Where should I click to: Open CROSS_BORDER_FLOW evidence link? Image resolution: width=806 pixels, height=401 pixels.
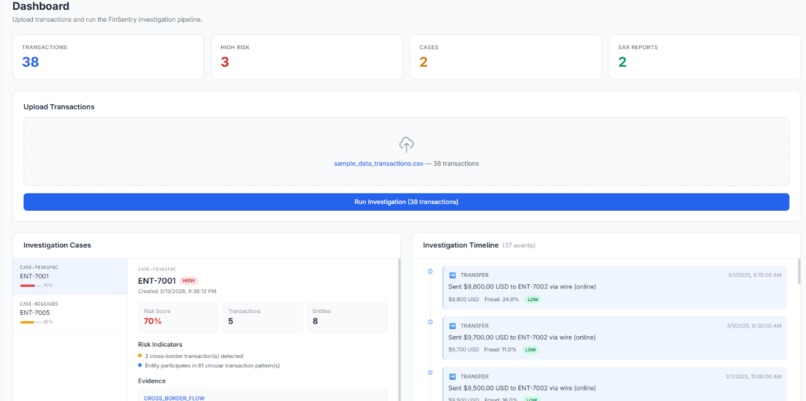(x=174, y=398)
